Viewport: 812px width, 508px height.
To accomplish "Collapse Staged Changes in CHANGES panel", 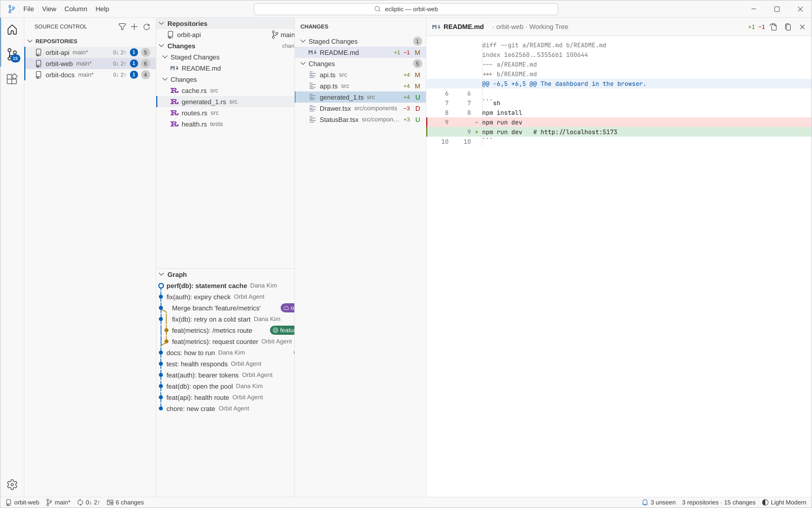I will point(303,41).
